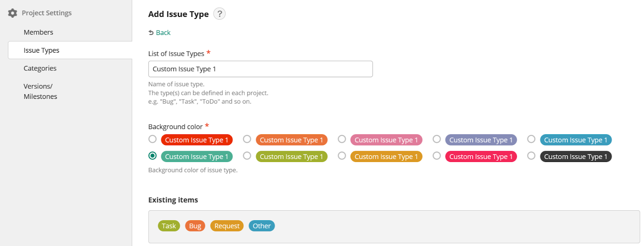Open the Members settings page
The height and width of the screenshot is (246, 644).
38,32
